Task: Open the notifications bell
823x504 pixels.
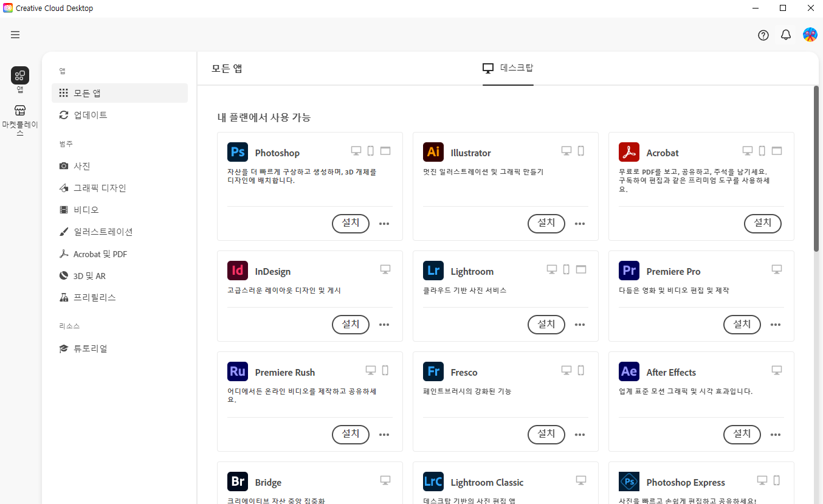Action: 785,35
